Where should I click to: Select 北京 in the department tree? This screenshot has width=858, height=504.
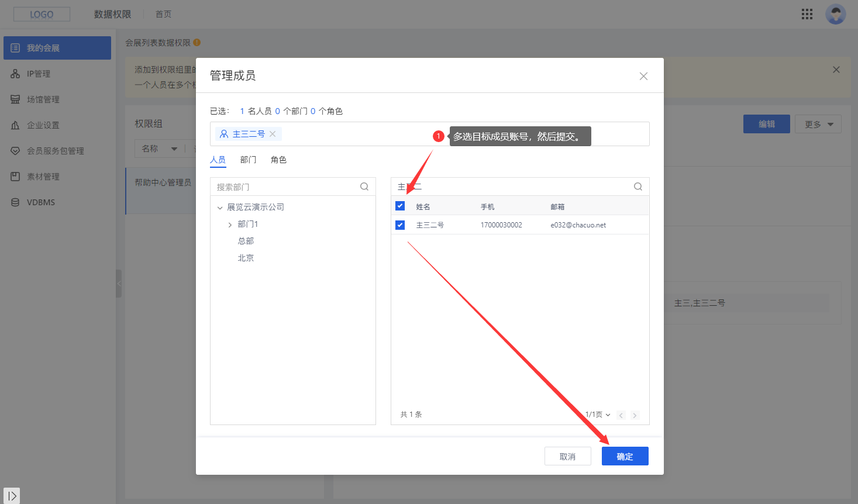(246, 258)
